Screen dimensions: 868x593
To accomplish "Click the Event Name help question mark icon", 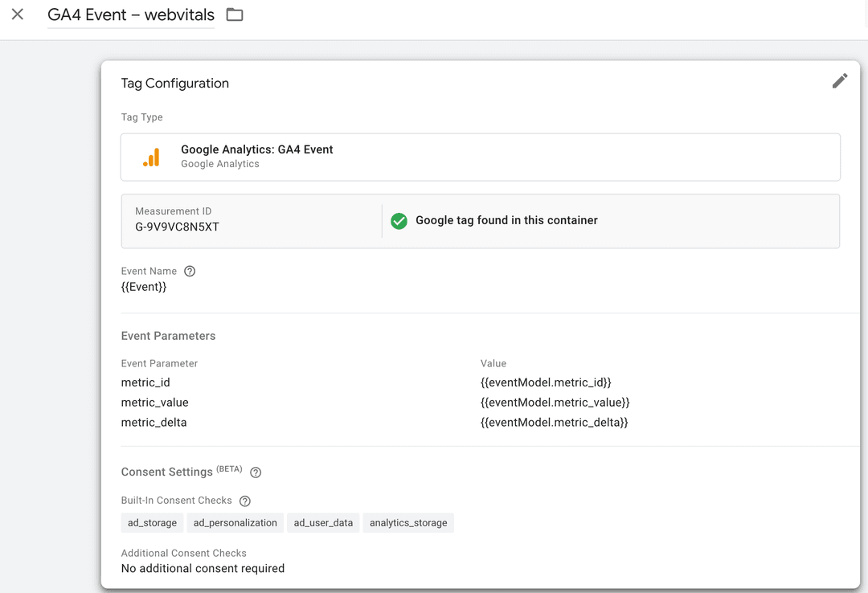I will pyautogui.click(x=190, y=272).
